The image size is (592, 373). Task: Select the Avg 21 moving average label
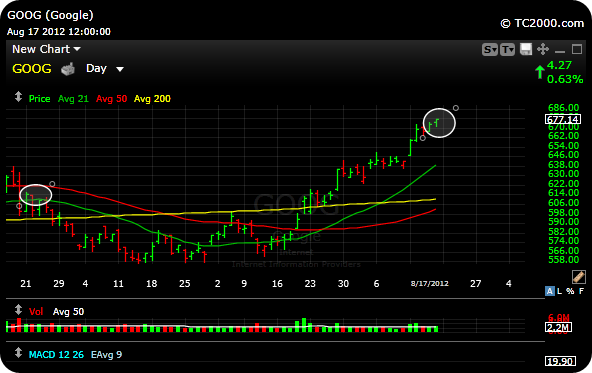[x=73, y=99]
